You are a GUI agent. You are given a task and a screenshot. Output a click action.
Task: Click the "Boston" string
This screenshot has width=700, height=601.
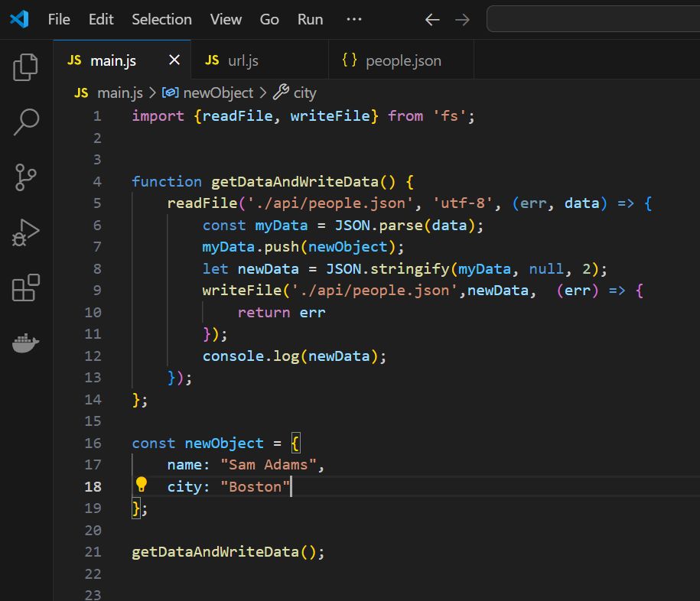click(x=255, y=487)
